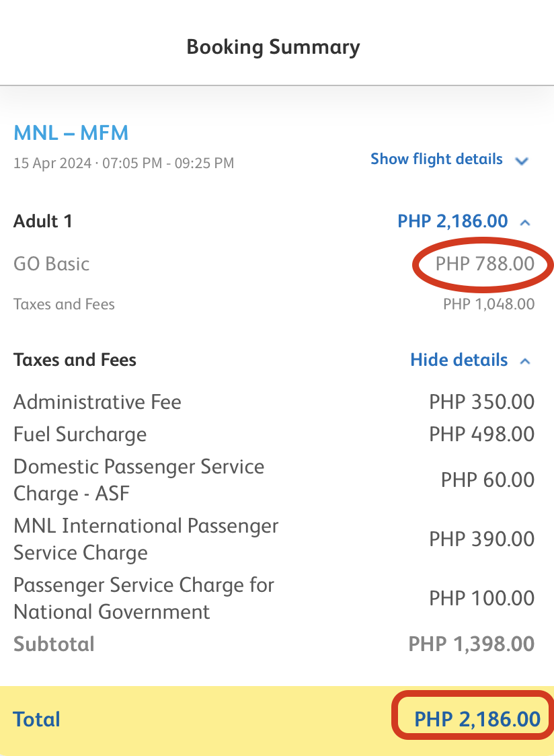The image size is (554, 756).
Task: Select Passenger Service Charge for National Government
Action: 144,599
